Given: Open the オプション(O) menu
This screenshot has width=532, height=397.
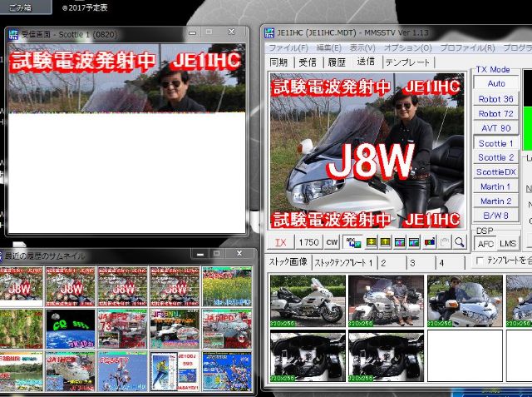Looking at the screenshot, I should 407,47.
